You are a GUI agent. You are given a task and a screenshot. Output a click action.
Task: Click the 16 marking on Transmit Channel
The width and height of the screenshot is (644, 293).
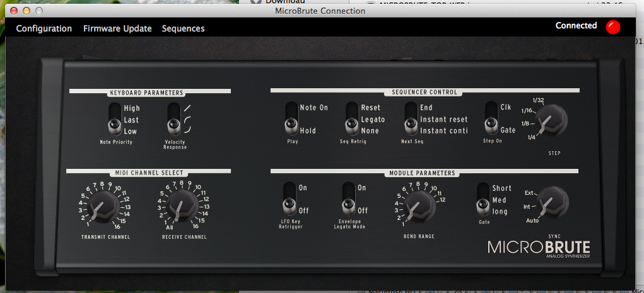pos(117,226)
